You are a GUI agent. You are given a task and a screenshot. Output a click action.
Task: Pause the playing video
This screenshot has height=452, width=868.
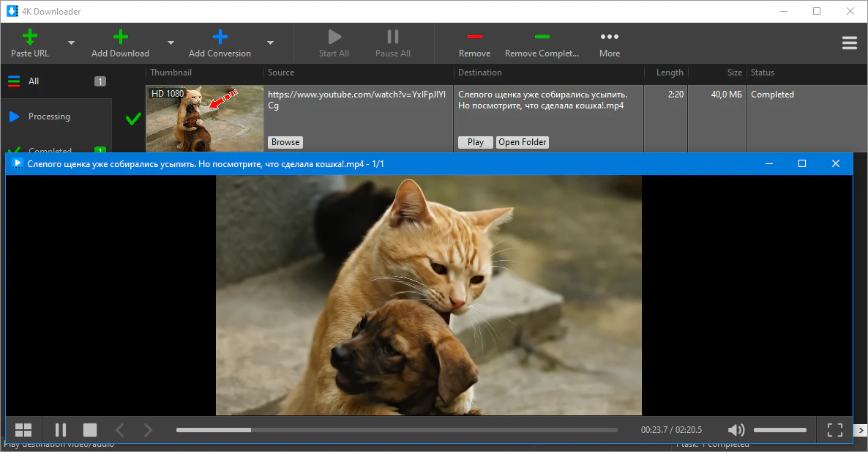61,430
